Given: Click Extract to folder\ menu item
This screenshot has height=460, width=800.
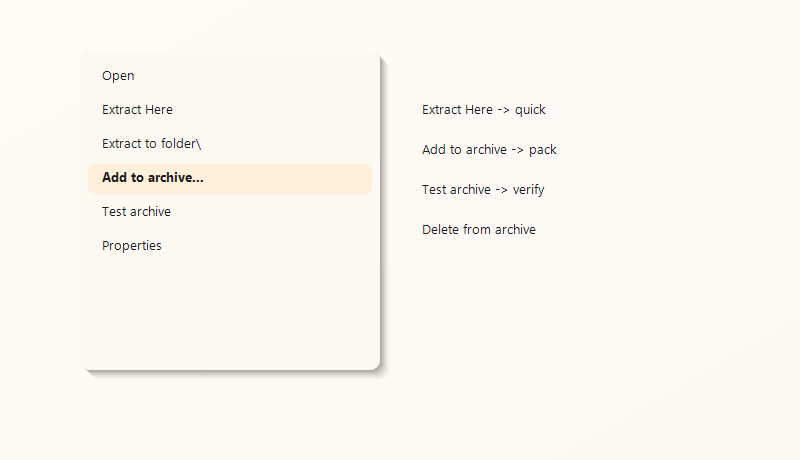Looking at the screenshot, I should (230, 144).
